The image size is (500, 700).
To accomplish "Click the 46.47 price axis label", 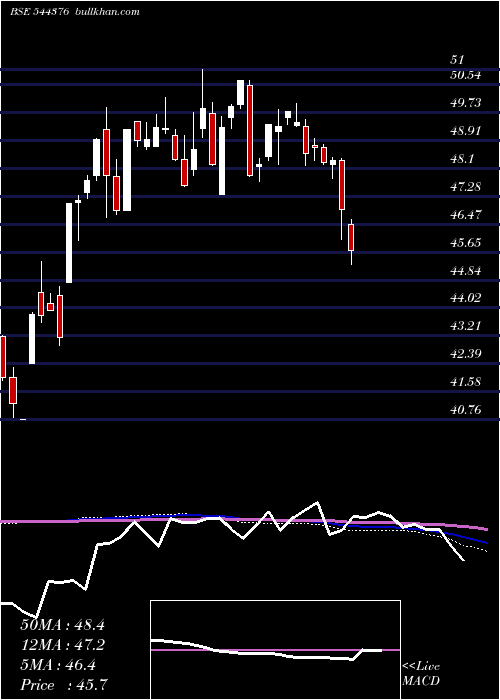I will [466, 215].
